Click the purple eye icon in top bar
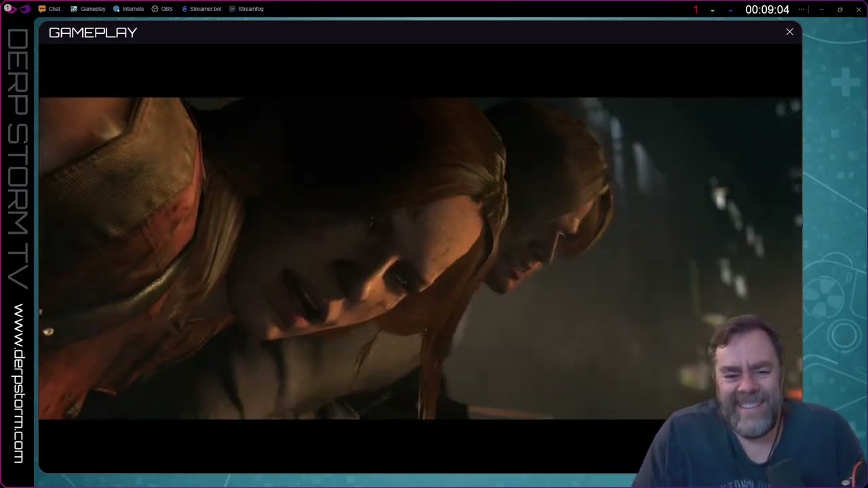This screenshot has height=488, width=868. [25, 9]
